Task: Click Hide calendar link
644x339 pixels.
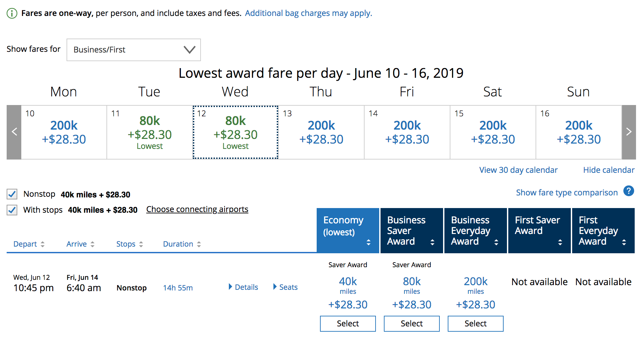Action: tap(608, 170)
